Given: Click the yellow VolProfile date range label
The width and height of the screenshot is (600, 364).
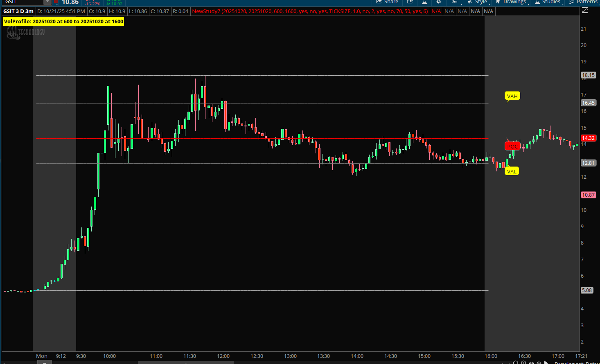Looking at the screenshot, I should click(63, 21).
